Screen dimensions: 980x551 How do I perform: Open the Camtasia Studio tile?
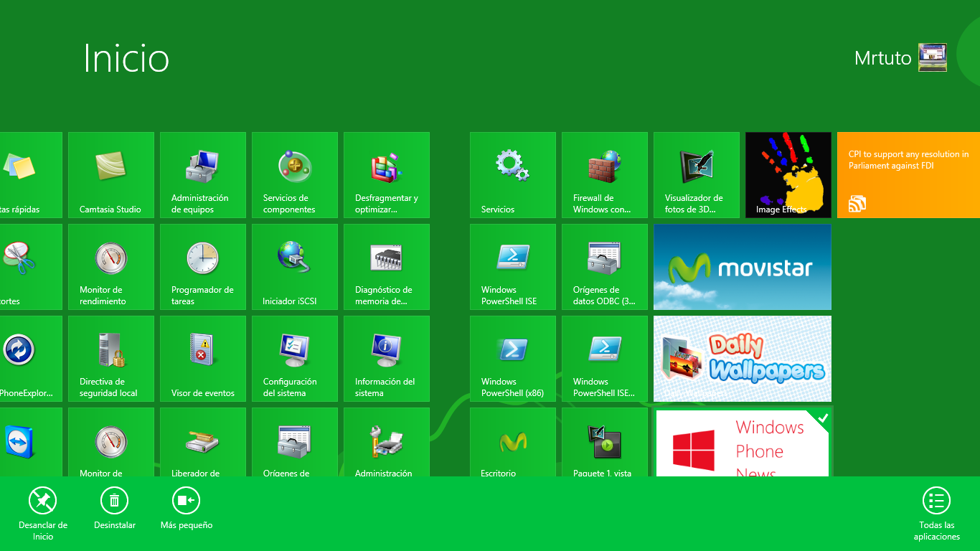(x=111, y=175)
